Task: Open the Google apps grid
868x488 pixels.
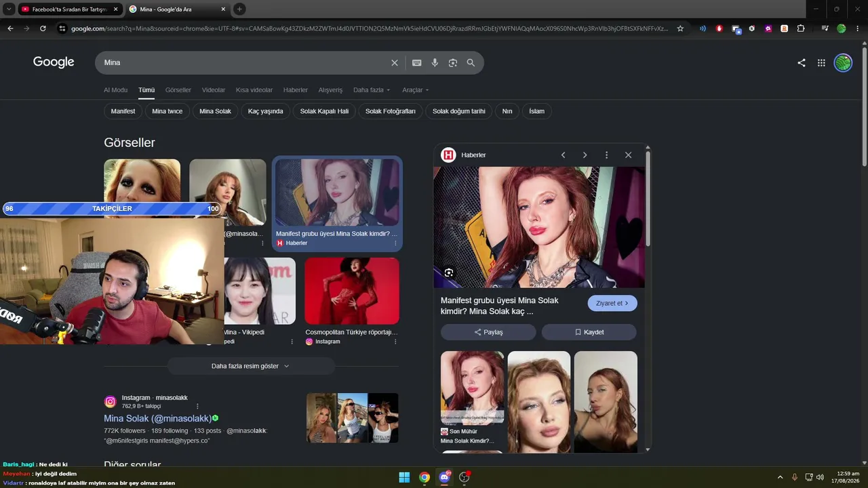Action: click(x=821, y=62)
